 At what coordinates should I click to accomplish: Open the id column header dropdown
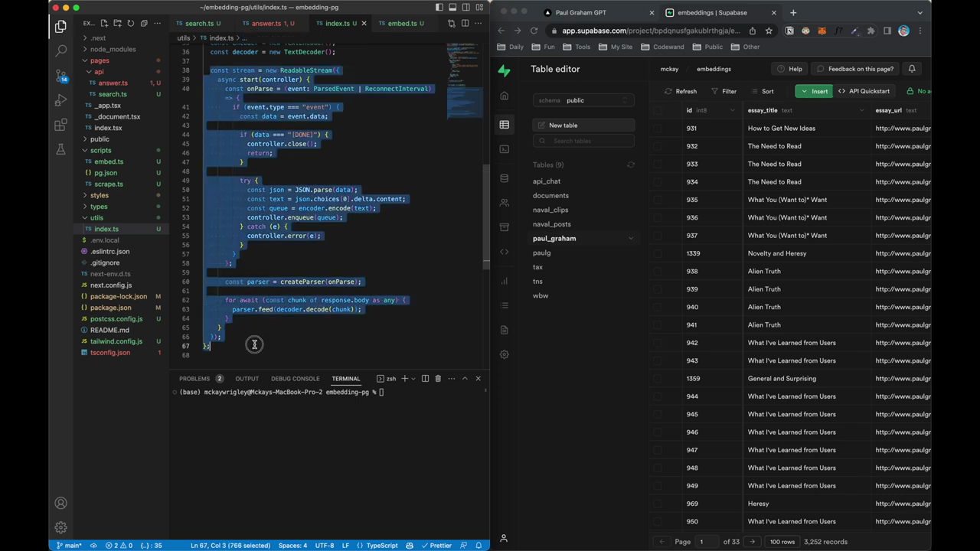(x=733, y=110)
